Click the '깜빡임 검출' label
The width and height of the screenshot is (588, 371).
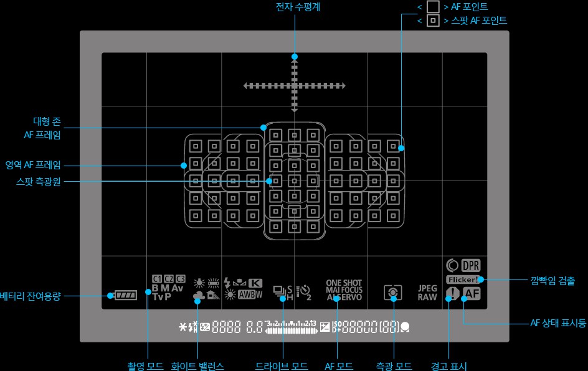552,281
